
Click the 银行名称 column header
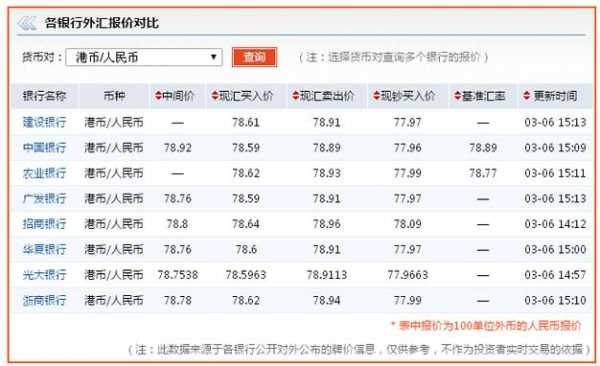pos(45,96)
